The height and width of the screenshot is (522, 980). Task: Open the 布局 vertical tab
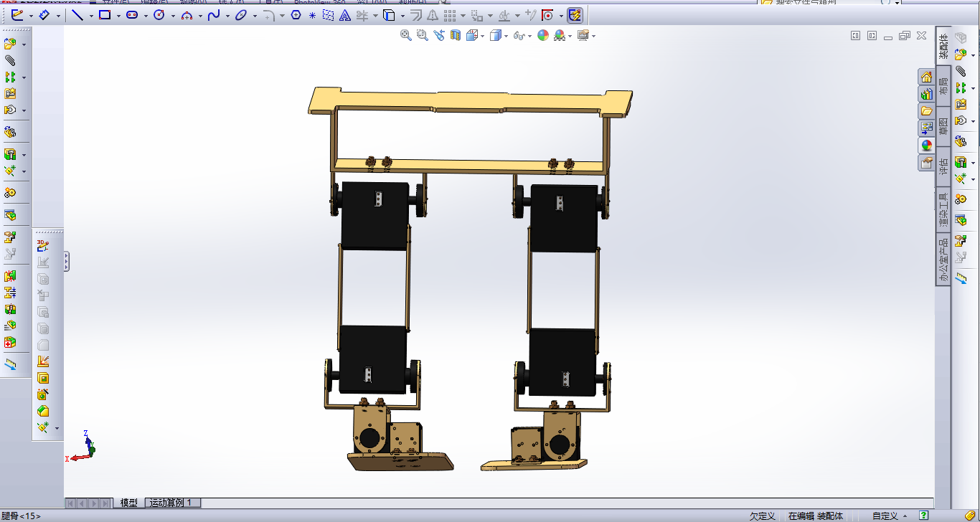click(x=943, y=87)
